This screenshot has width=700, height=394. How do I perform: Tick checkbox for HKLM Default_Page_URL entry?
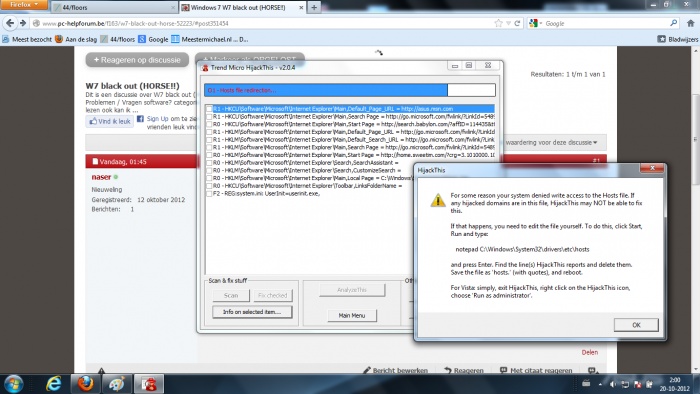click(209, 132)
